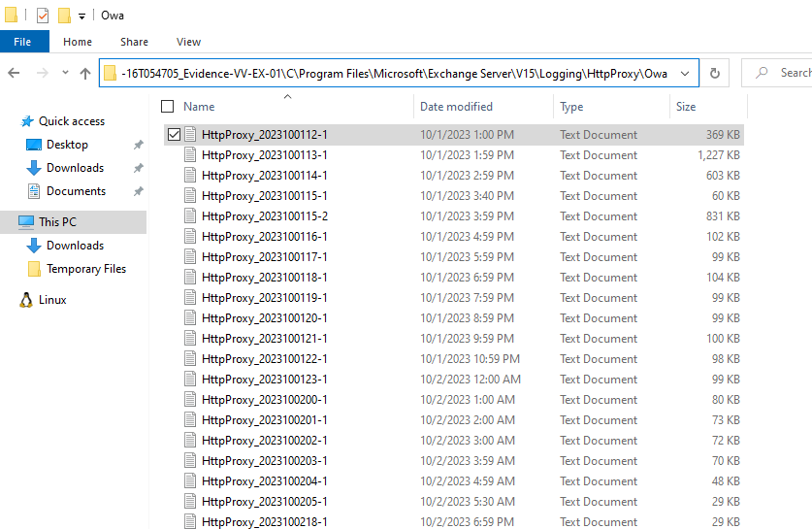Click the HttpProxy_2023100204-1 file icon
Screen dimensions: 812x529
[x=190, y=481]
